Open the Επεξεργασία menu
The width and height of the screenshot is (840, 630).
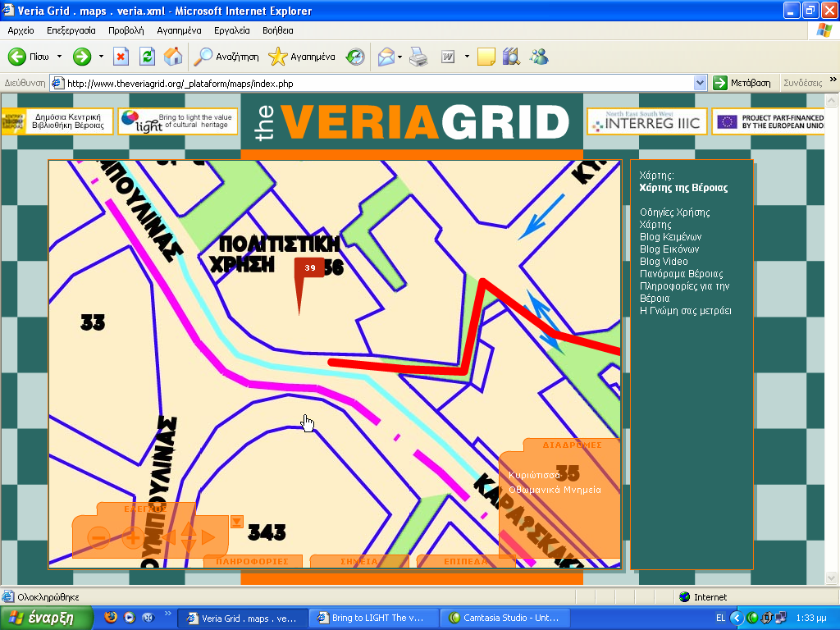71,30
